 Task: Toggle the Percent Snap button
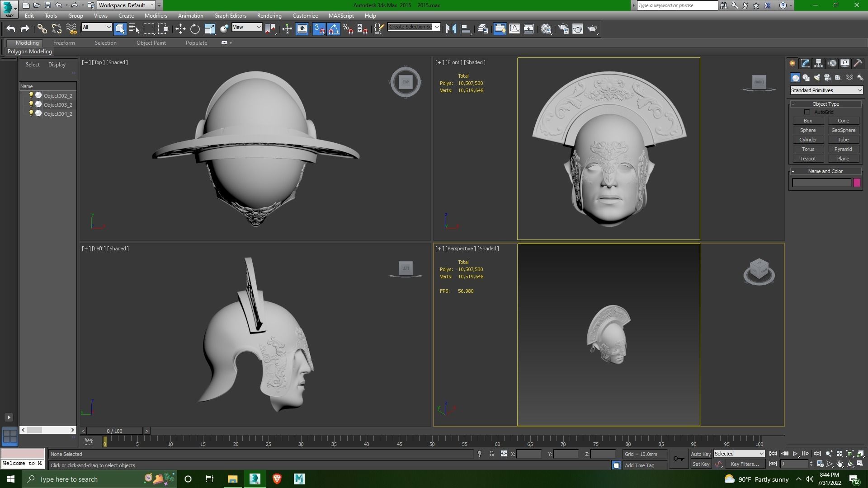pyautogui.click(x=348, y=29)
